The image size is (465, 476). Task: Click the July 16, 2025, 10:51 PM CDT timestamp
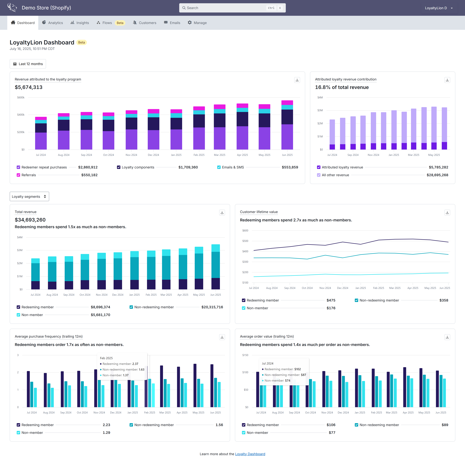point(32,49)
